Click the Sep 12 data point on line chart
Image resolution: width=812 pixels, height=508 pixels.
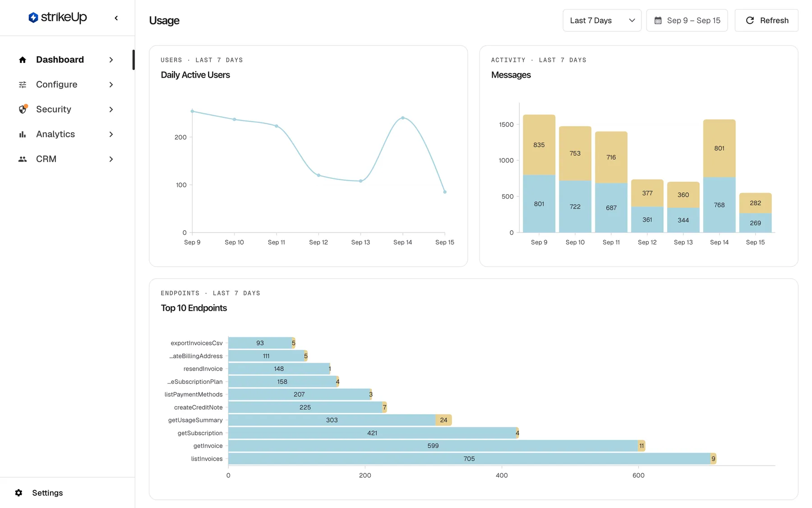[318, 175]
